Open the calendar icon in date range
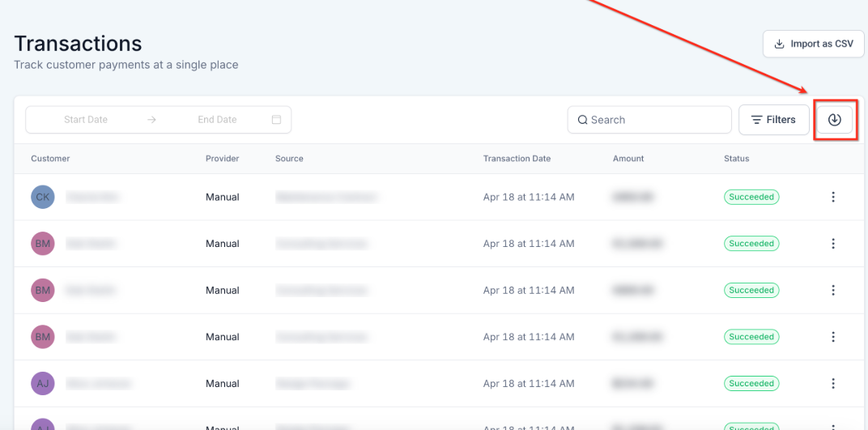This screenshot has height=430, width=868. click(276, 120)
